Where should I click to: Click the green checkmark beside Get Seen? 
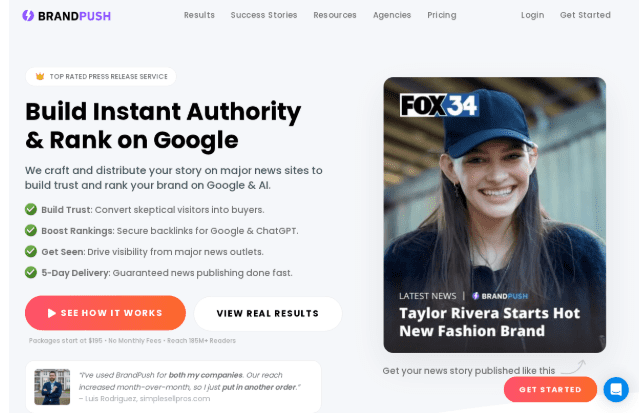tap(31, 251)
